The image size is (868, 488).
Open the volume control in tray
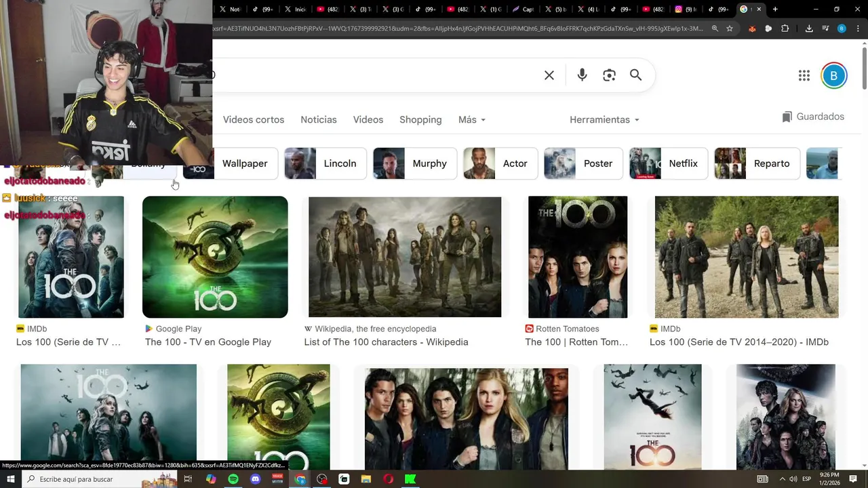tap(793, 479)
